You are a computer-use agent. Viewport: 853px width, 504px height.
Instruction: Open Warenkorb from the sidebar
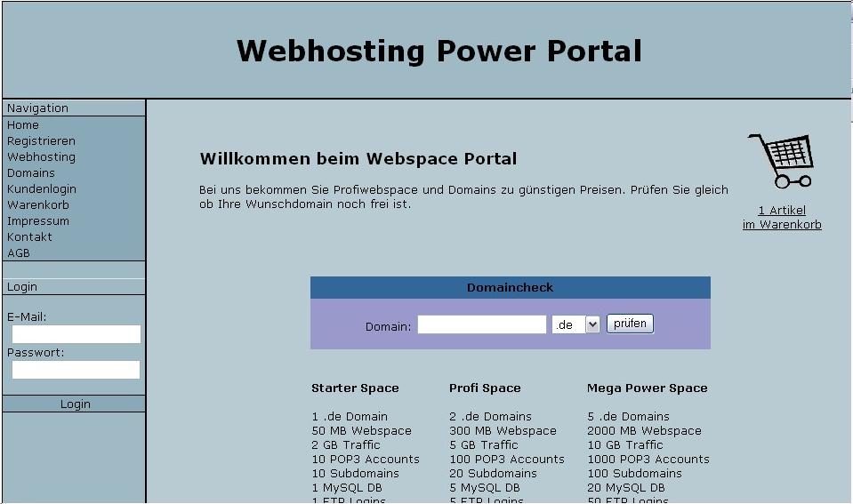pyautogui.click(x=38, y=205)
